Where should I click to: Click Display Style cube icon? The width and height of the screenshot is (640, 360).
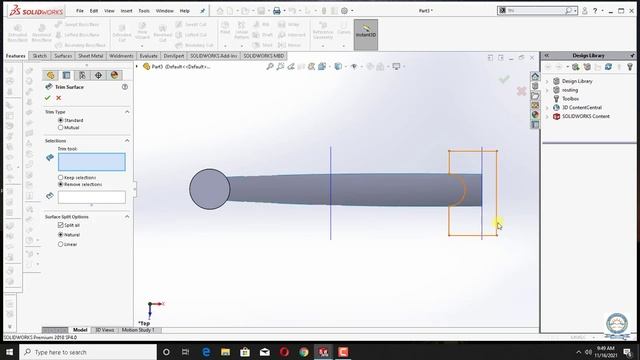(338, 67)
